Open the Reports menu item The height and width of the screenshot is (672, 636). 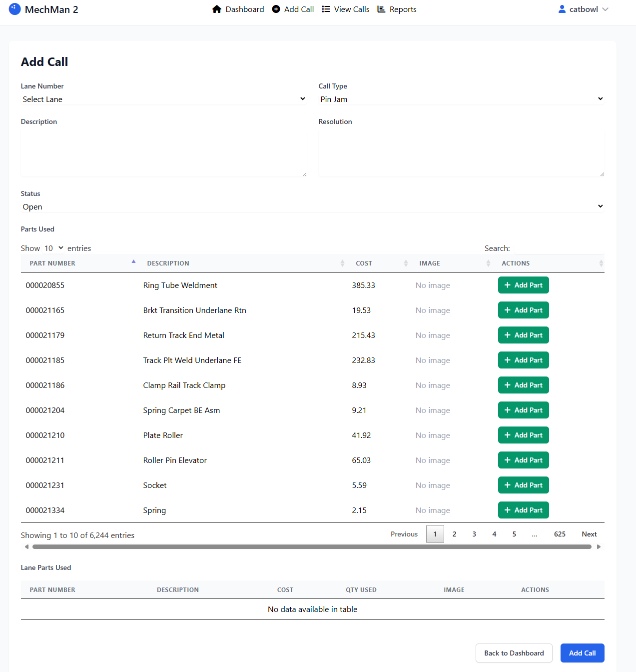click(402, 9)
